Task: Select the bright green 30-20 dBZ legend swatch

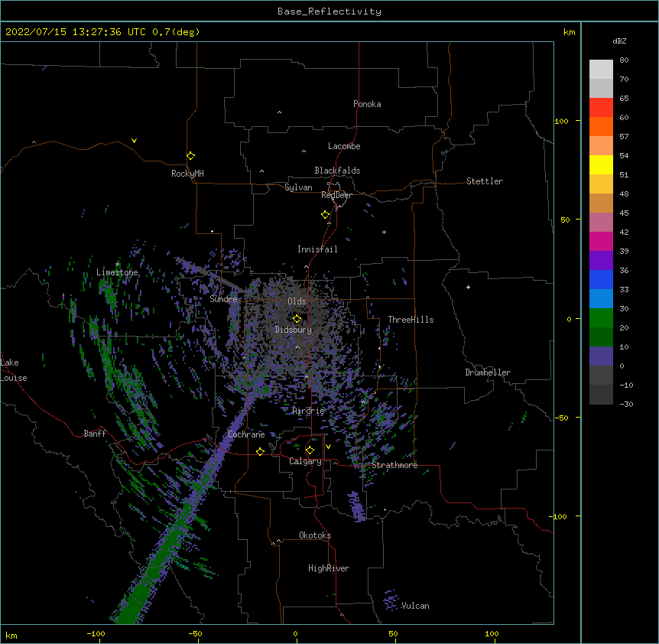Action: point(601,318)
